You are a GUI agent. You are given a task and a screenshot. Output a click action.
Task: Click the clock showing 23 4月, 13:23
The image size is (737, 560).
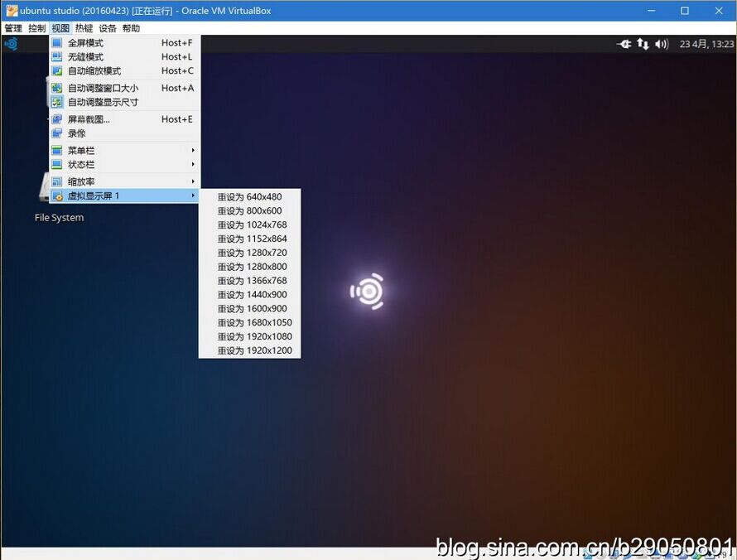pyautogui.click(x=706, y=44)
